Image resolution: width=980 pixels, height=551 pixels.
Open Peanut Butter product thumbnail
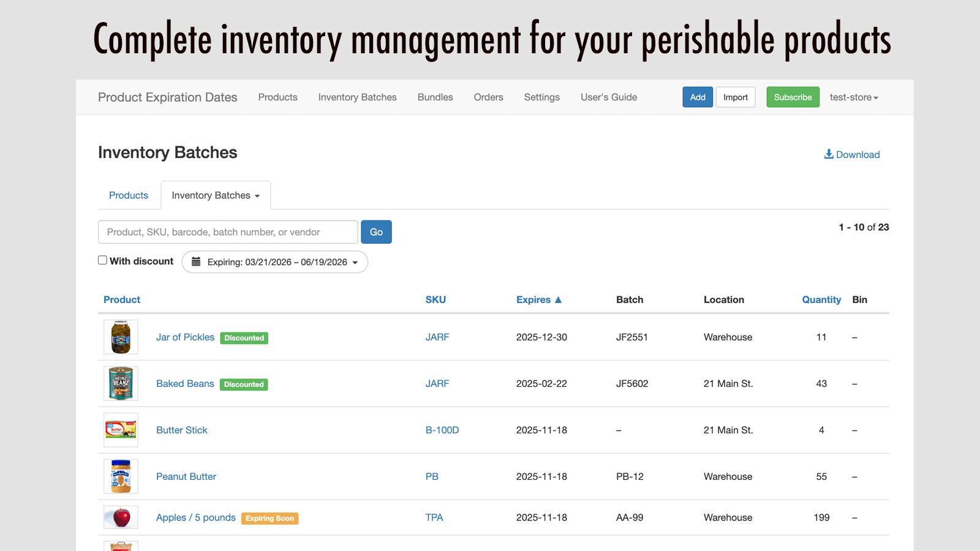pos(121,476)
